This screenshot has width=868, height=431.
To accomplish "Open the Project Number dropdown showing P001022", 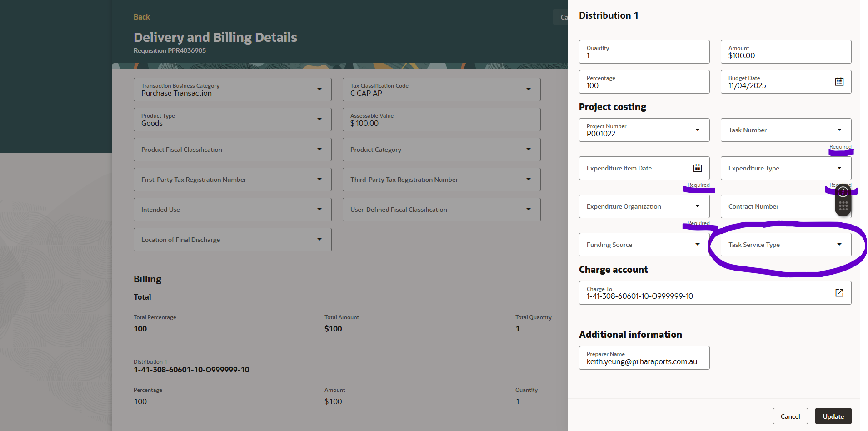I will point(698,130).
